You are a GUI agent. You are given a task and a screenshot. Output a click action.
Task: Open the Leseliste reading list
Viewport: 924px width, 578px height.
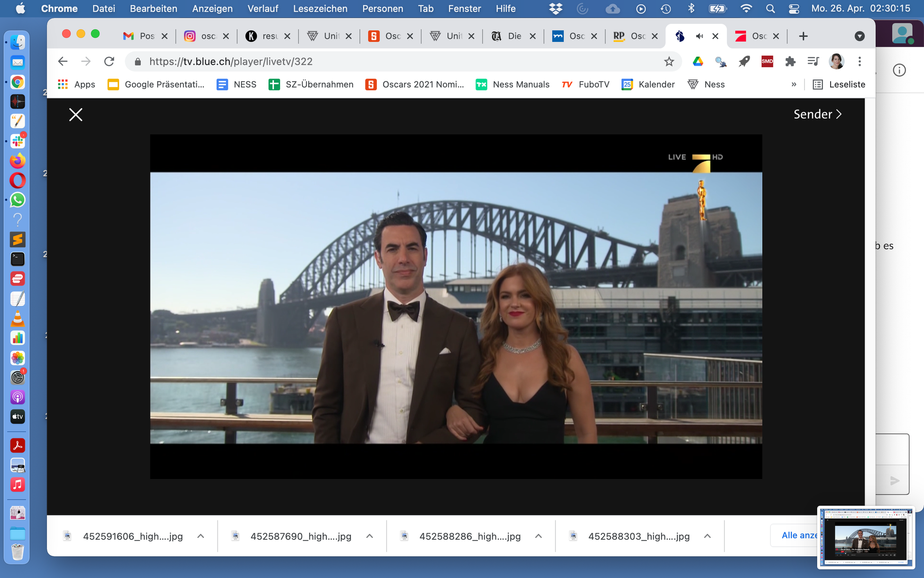(839, 84)
